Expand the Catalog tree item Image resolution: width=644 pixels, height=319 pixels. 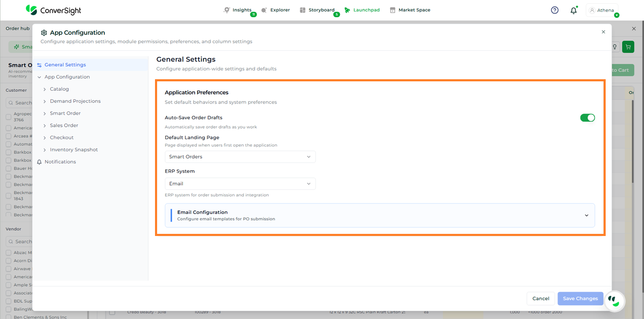coord(45,89)
